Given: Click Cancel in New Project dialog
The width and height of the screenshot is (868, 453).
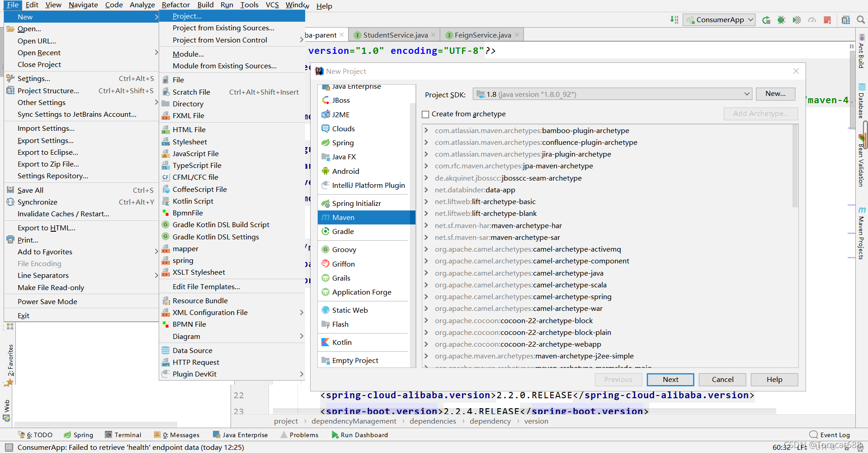Looking at the screenshot, I should (722, 379).
